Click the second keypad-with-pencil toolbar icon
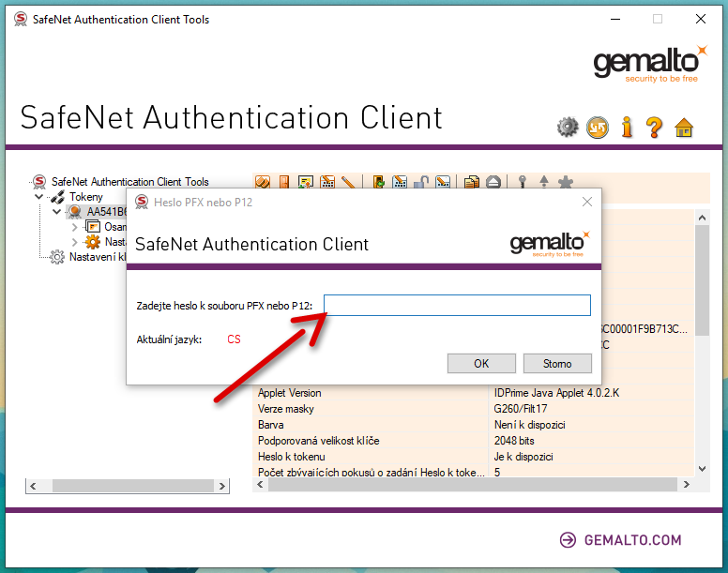The height and width of the screenshot is (573, 728). (400, 182)
